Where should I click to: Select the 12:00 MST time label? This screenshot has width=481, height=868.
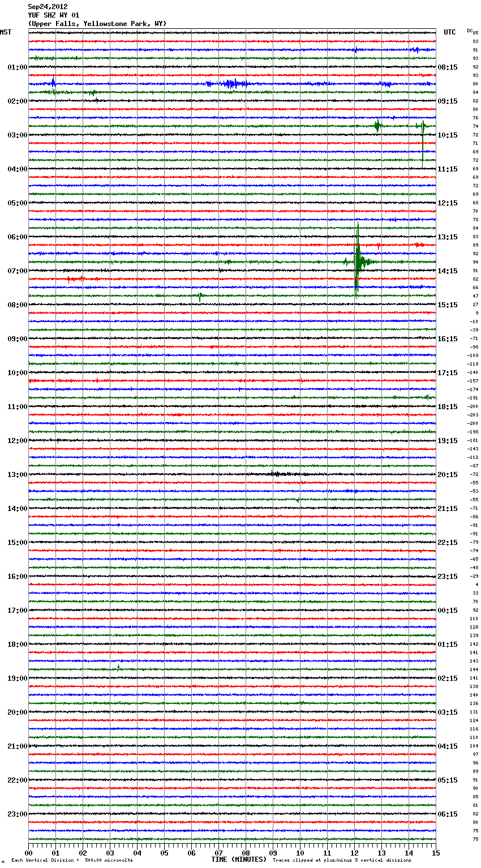pos(18,441)
